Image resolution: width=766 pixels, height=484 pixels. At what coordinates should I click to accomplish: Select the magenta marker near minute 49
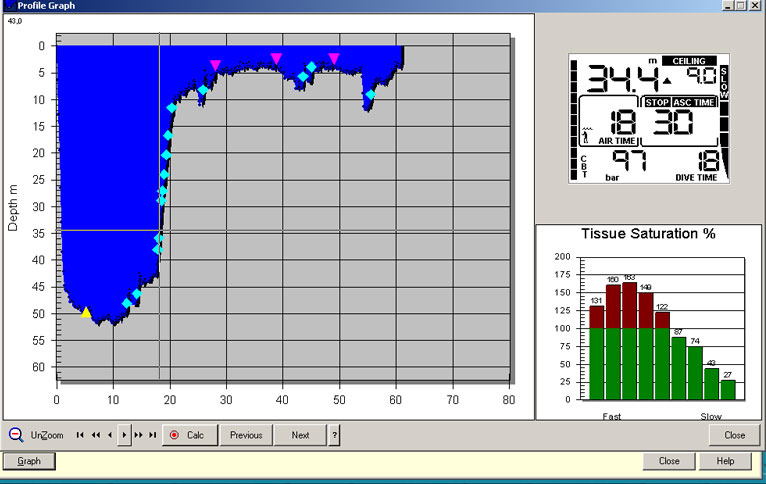(334, 59)
